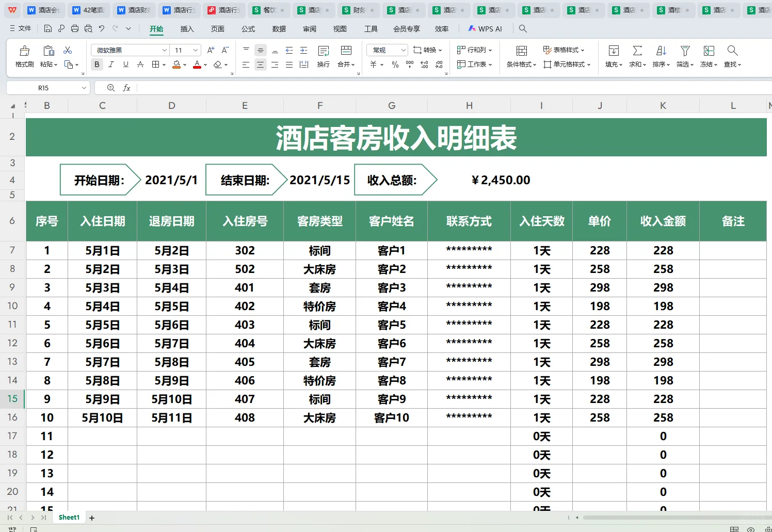Image resolution: width=772 pixels, height=532 pixels.
Task: Toggle Bold formatting
Action: [x=97, y=65]
